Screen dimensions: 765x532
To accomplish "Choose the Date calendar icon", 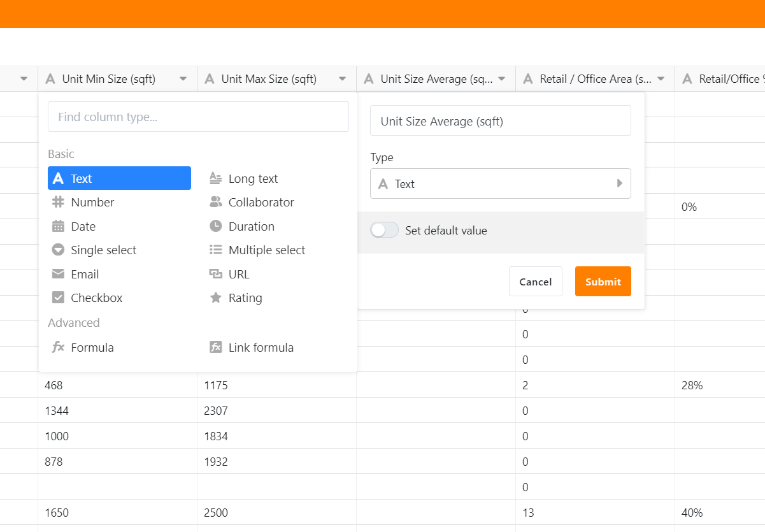I will [58, 227].
